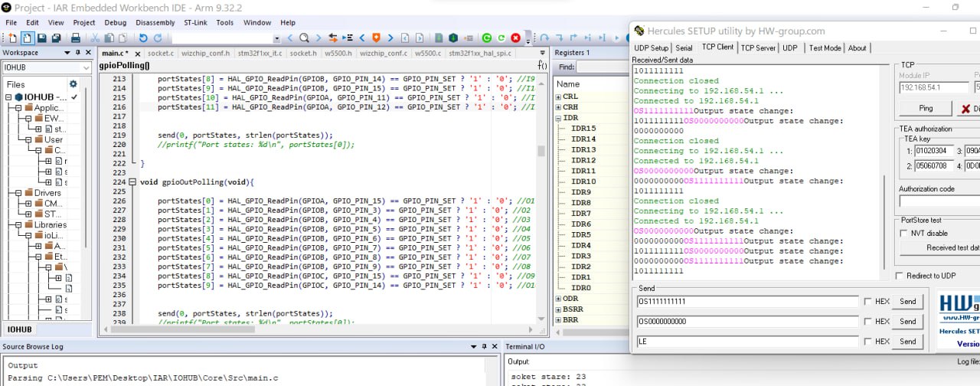Stop debugging with the red X icon
The width and height of the screenshot is (980, 386).
[516, 38]
